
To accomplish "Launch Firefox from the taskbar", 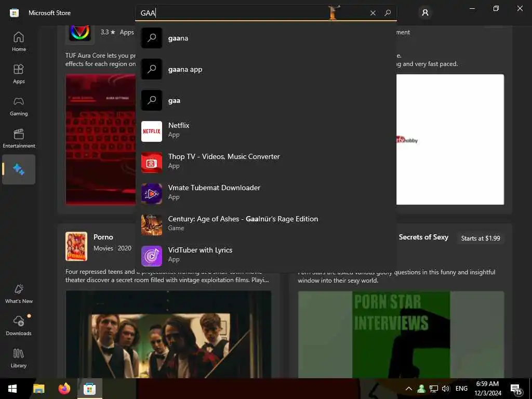I will 64,389.
